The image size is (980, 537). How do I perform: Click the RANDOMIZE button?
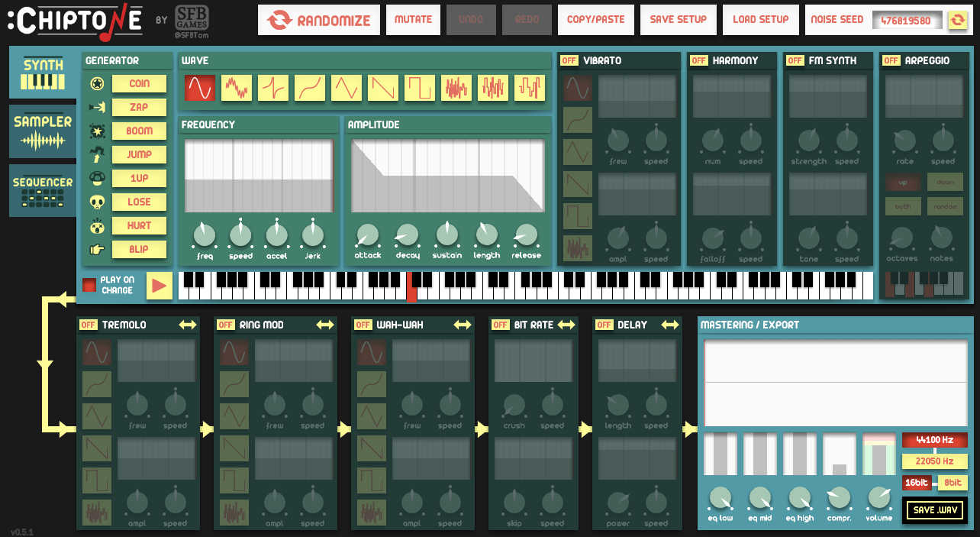pyautogui.click(x=318, y=20)
